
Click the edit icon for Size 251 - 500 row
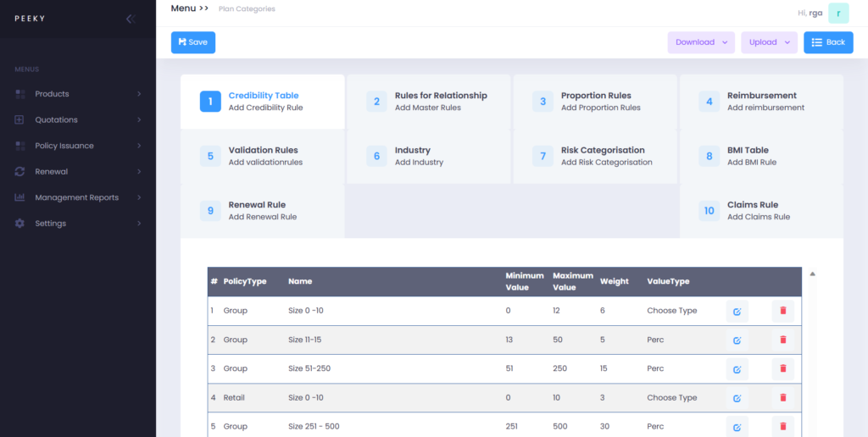click(737, 427)
